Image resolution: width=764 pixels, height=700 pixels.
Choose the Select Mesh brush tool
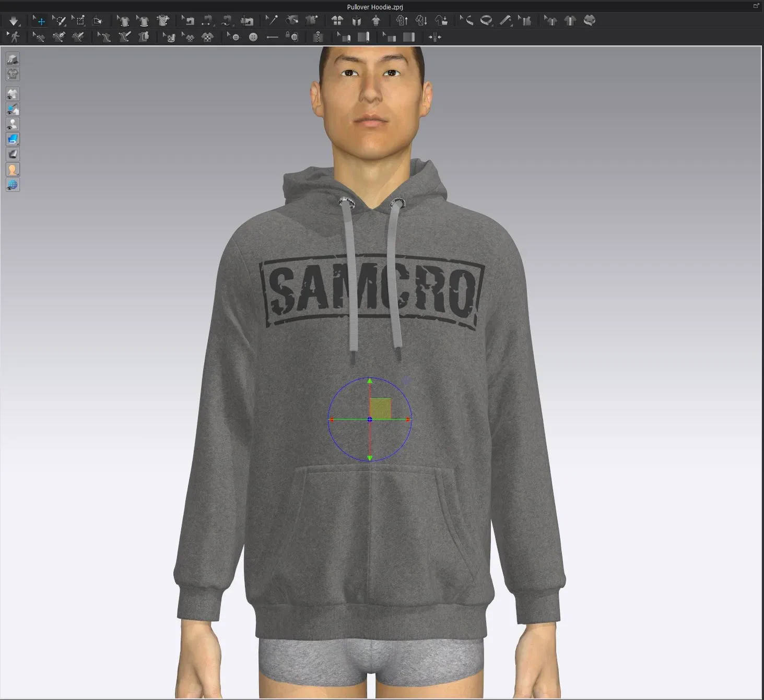[x=59, y=21]
